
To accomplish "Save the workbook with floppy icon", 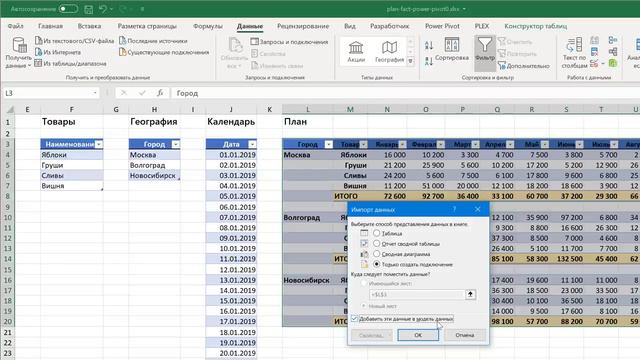I will pyautogui.click(x=88, y=9).
